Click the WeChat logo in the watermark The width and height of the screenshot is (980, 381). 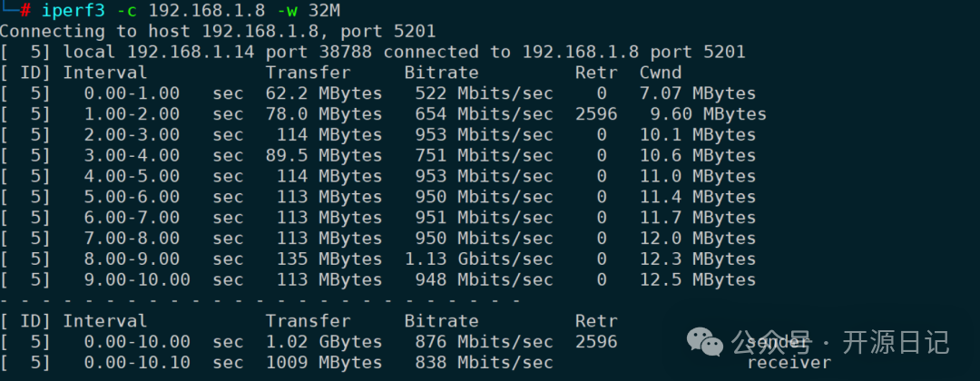pos(705,341)
